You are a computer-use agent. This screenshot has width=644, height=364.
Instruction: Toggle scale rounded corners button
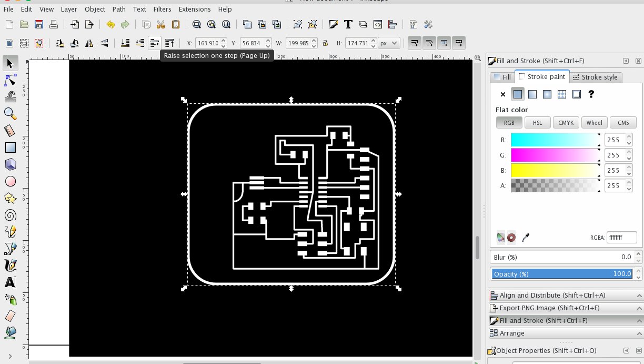(x=429, y=43)
